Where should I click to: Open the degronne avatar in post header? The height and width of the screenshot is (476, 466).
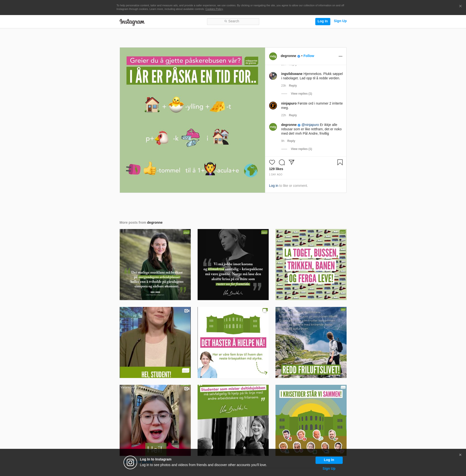[x=273, y=56]
